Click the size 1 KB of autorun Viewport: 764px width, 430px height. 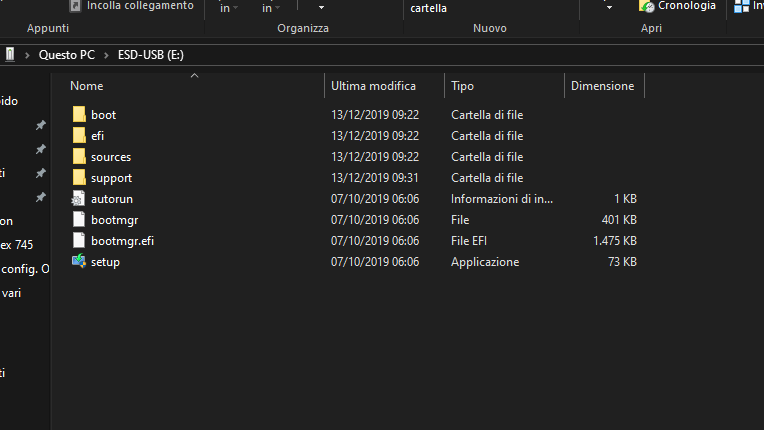coord(625,199)
